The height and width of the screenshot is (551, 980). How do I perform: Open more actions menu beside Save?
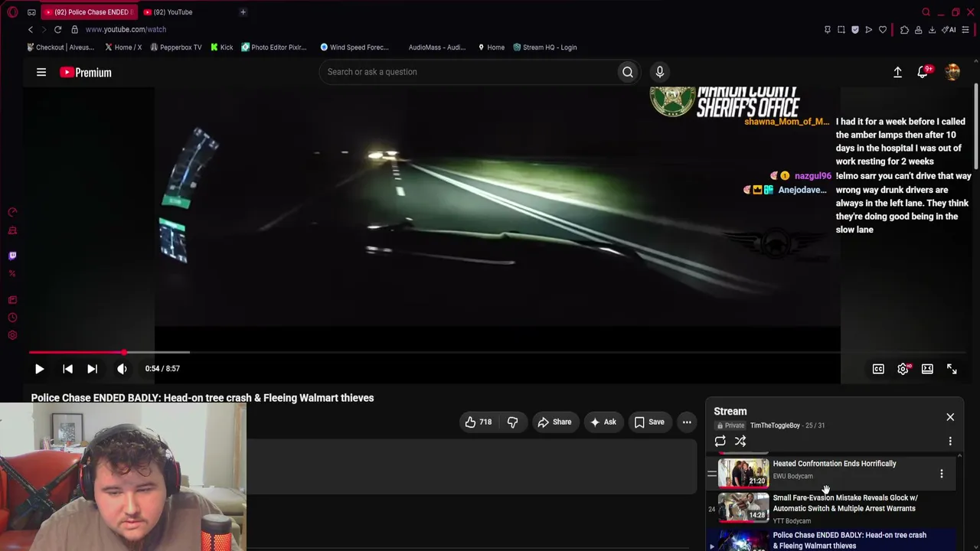pos(687,422)
